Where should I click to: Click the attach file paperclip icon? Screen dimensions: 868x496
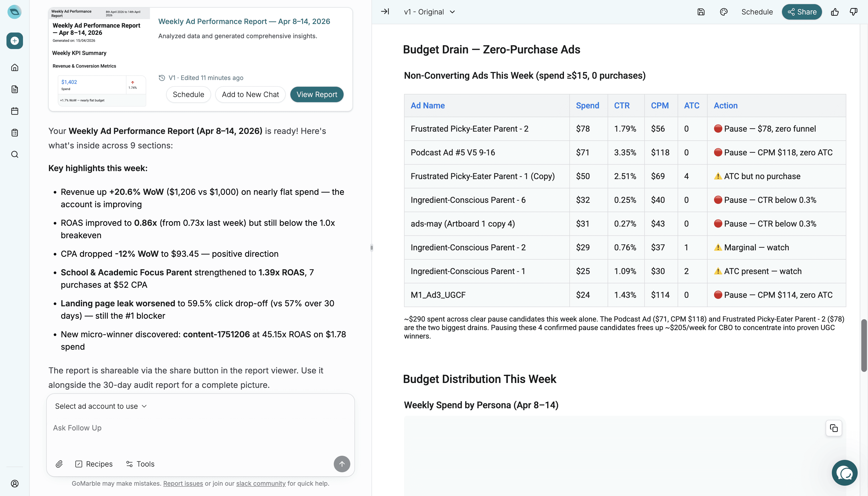[59, 464]
